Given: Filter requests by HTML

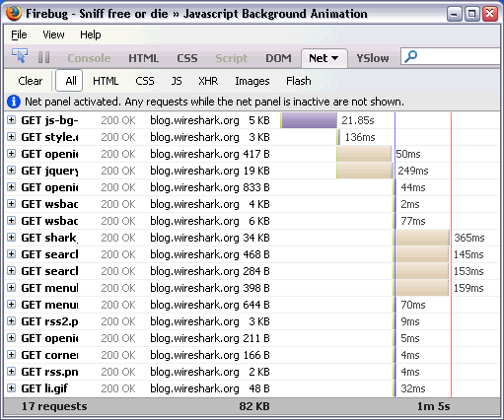Looking at the screenshot, I should (106, 81).
